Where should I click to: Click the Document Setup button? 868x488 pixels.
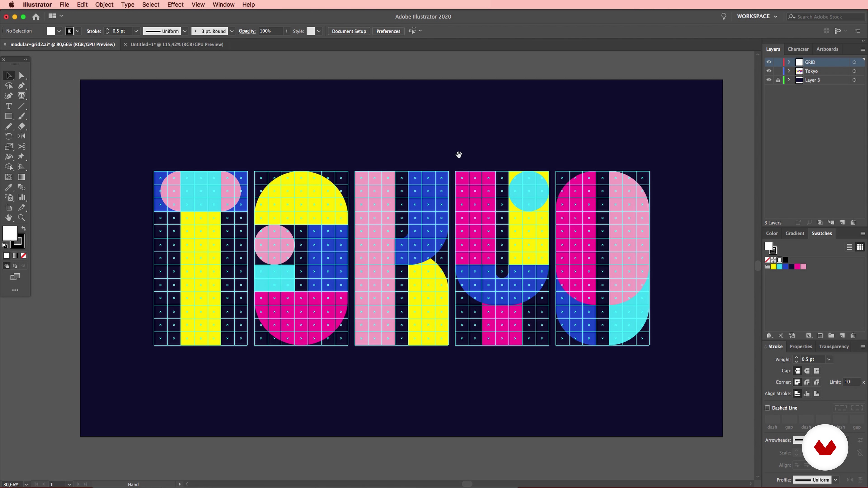349,31
